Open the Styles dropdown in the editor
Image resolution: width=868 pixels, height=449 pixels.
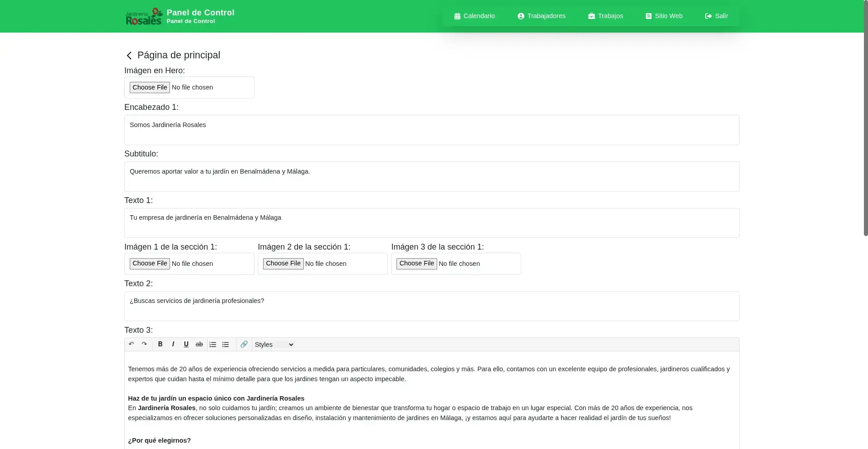coord(274,345)
